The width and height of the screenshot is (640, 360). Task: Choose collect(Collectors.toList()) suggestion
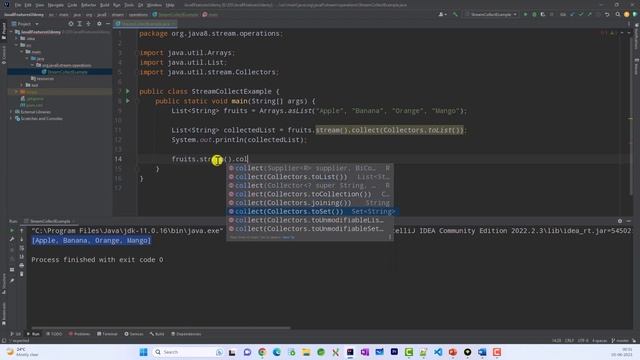(310, 177)
